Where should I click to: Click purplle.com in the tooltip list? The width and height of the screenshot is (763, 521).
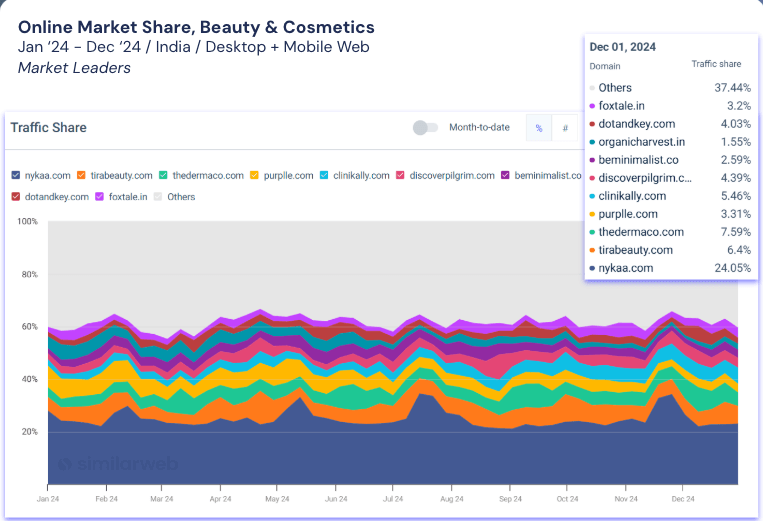pyautogui.click(x=628, y=214)
